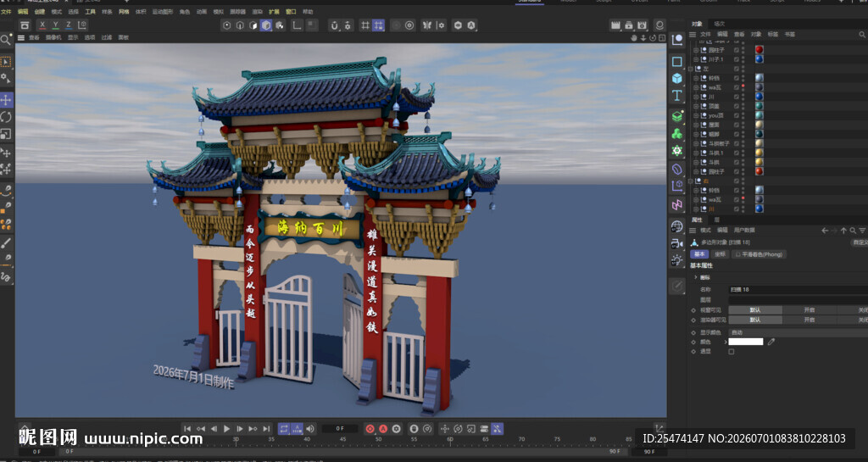868x462 pixels.
Task: Add a Null object from right palette
Action: pos(676,40)
